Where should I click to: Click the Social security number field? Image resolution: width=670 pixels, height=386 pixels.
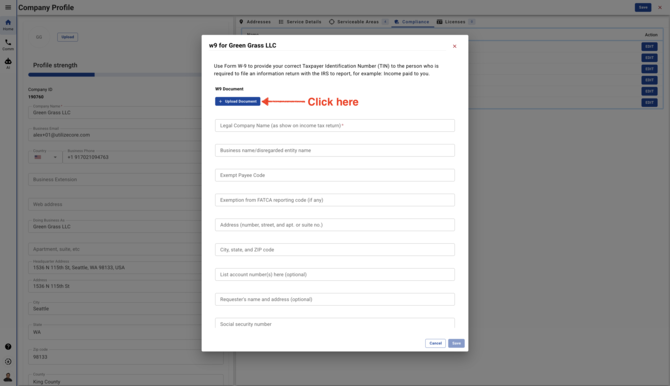335,323
